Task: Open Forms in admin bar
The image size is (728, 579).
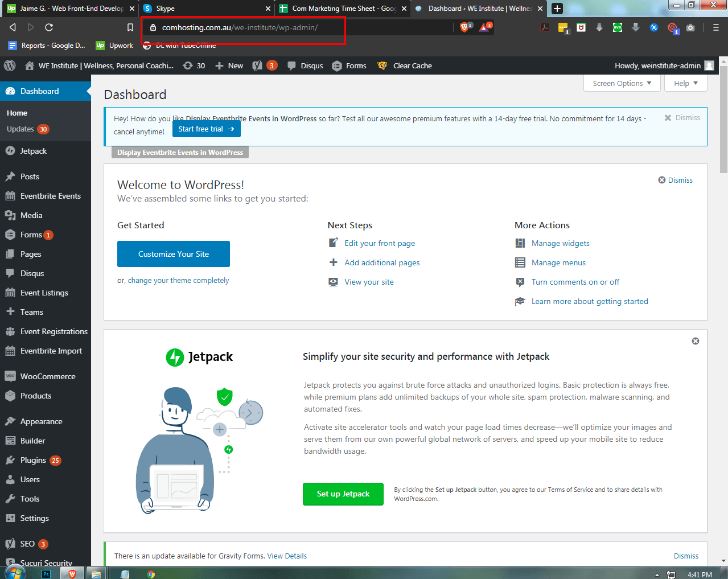Action: point(349,65)
